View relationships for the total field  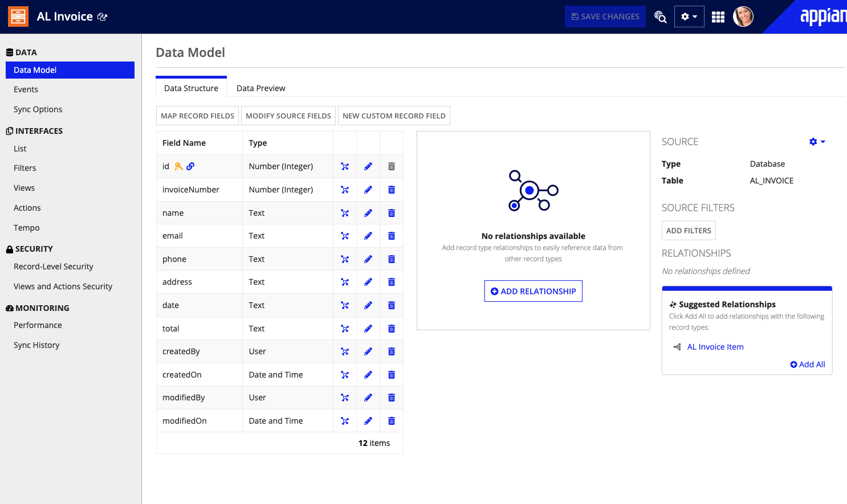(345, 329)
